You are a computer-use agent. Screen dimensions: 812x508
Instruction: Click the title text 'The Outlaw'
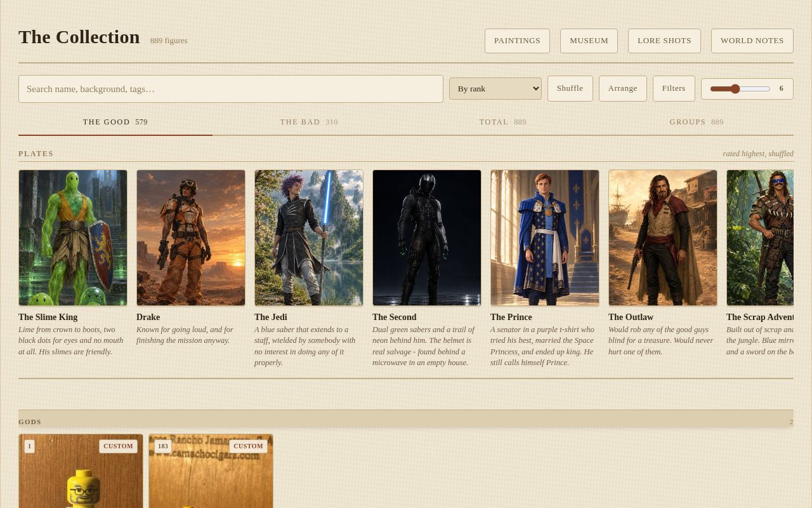[x=631, y=317]
